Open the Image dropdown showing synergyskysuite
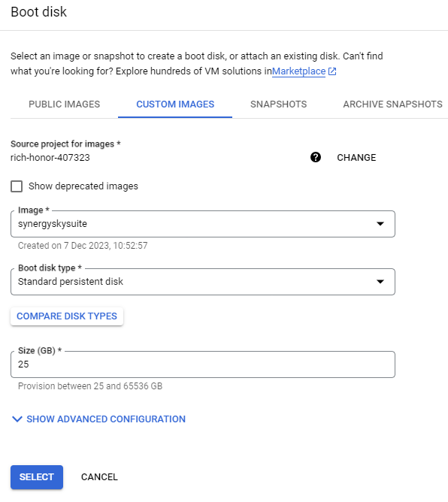 click(x=203, y=224)
